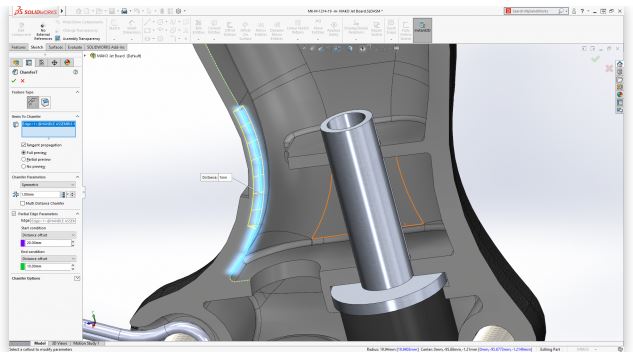Open the Options gear icon in title bar

click(x=178, y=11)
